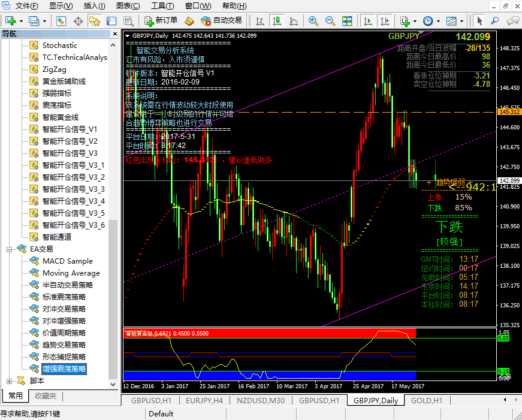Viewport: 522px width, 420px height.
Task: Collapse the EA交易 tree node
Action: (x=10, y=249)
